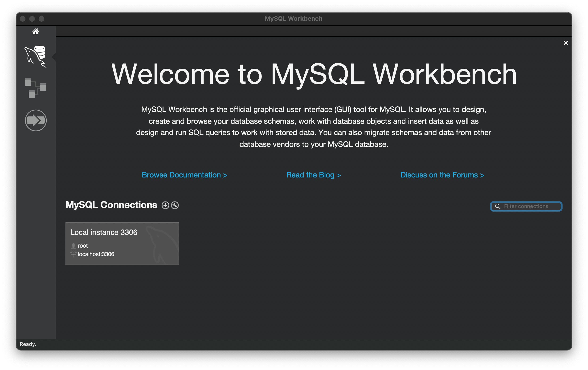Click the magnifier icon in filter box
Image resolution: width=588 pixels, height=370 pixels.
(497, 206)
